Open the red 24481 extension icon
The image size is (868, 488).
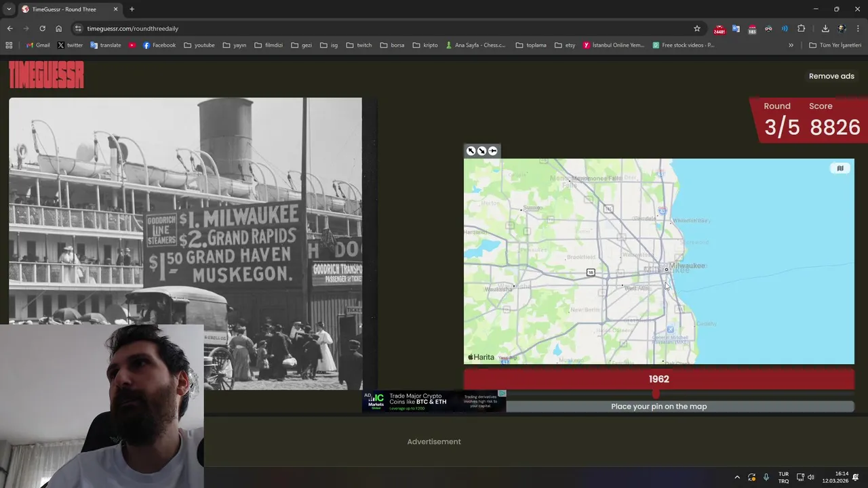719,29
